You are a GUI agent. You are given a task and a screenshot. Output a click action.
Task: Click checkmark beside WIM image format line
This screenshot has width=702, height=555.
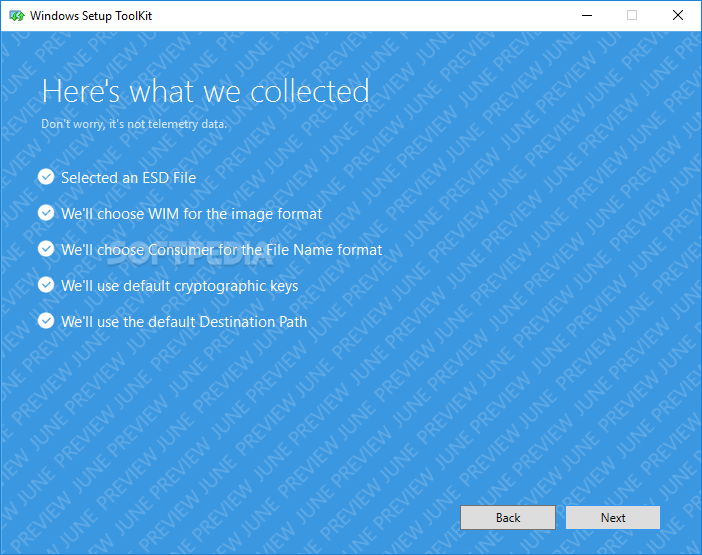(x=46, y=213)
